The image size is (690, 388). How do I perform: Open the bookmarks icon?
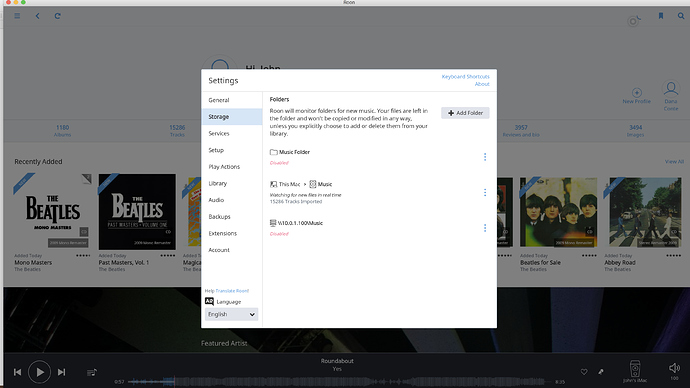[x=661, y=16]
